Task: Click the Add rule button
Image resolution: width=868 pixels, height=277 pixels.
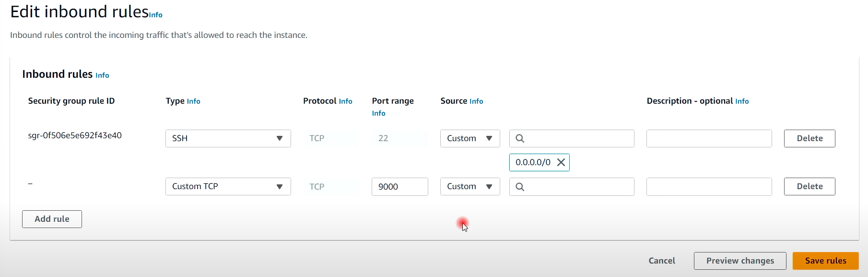Action: tap(52, 219)
